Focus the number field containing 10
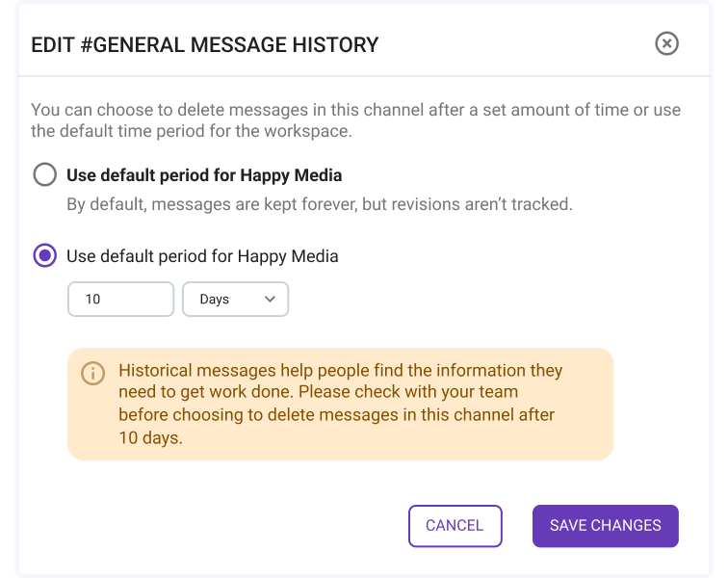The width and height of the screenshot is (728, 578). click(x=120, y=299)
